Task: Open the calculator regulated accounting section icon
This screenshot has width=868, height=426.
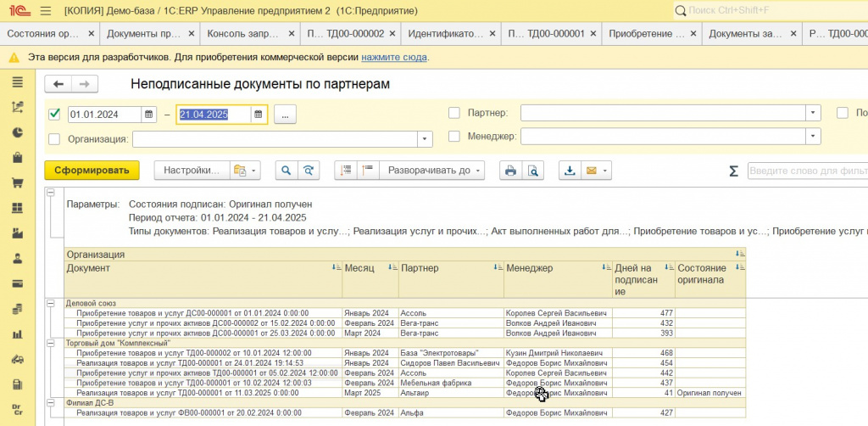Action: click(x=17, y=384)
